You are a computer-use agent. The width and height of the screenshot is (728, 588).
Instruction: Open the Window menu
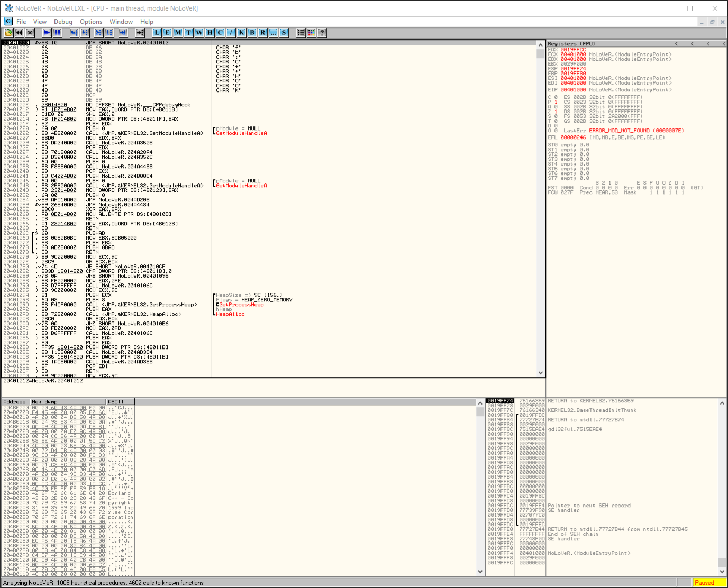pyautogui.click(x=121, y=22)
